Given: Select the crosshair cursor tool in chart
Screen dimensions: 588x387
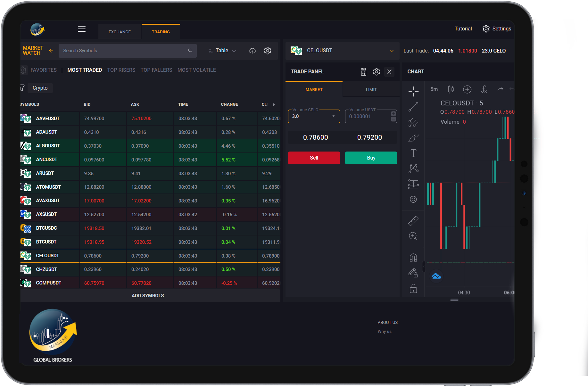Looking at the screenshot, I should (x=413, y=91).
